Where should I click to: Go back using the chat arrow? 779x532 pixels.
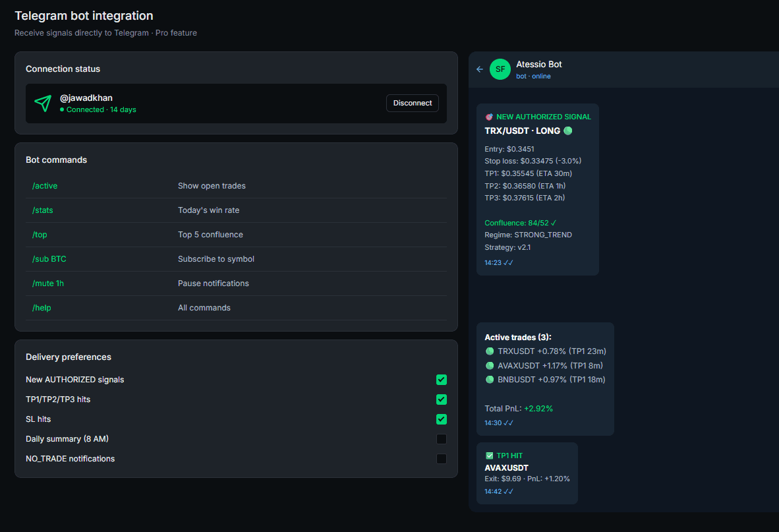pyautogui.click(x=479, y=69)
